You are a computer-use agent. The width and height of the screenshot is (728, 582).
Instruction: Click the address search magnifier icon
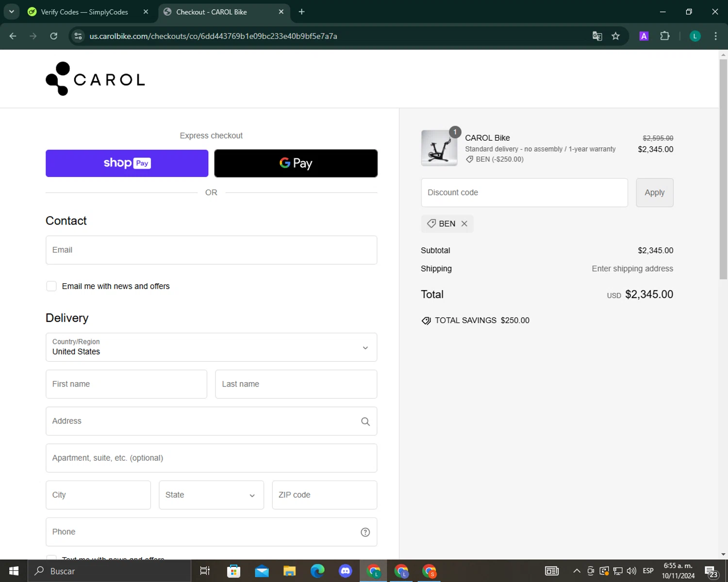365,421
